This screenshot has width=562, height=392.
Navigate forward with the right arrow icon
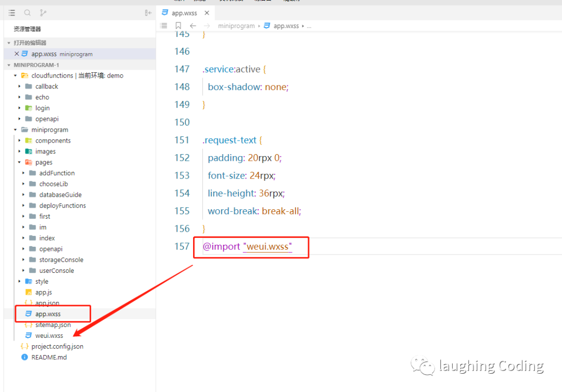pyautogui.click(x=207, y=26)
